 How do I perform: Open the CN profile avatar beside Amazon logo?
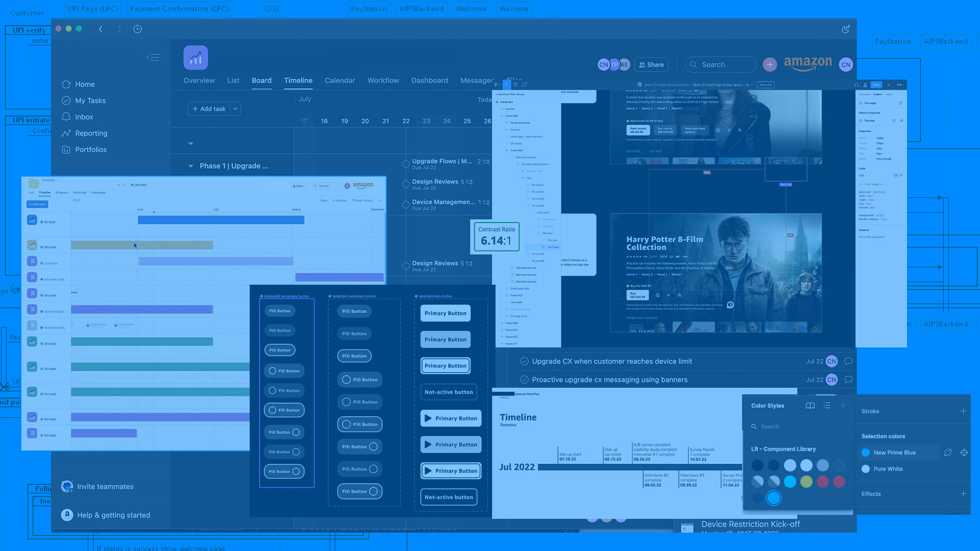846,64
